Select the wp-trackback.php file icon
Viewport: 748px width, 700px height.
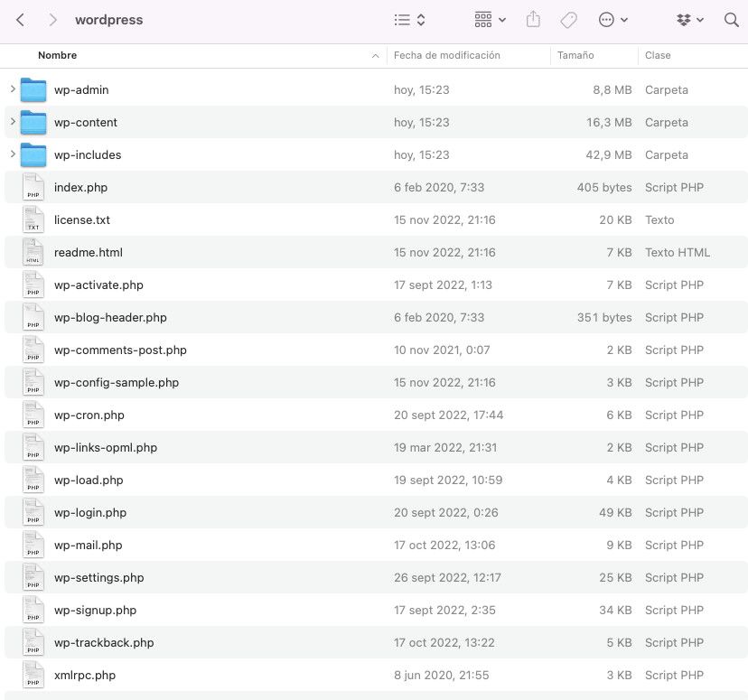click(x=33, y=642)
